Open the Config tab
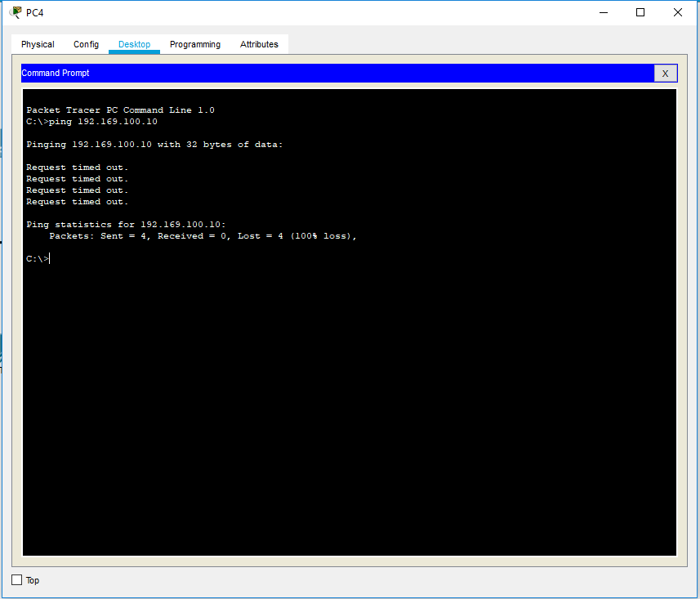Image resolution: width=700 pixels, height=599 pixels. pos(86,45)
